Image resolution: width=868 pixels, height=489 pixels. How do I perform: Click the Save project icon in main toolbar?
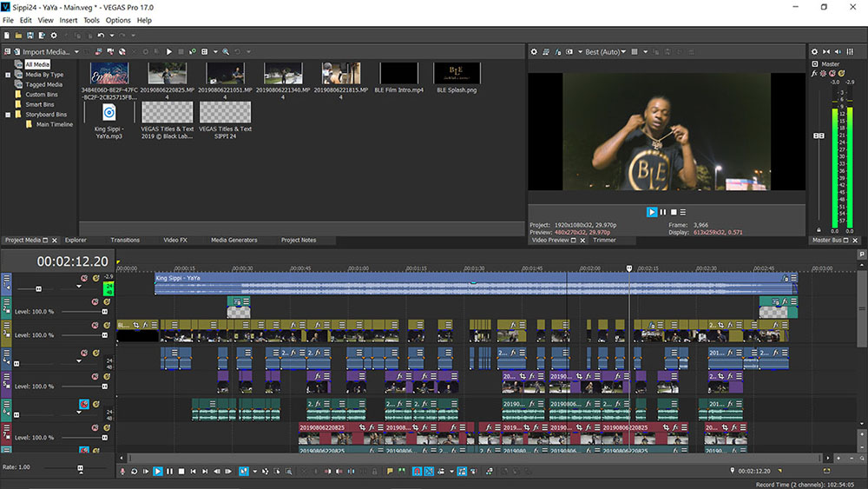coord(30,36)
